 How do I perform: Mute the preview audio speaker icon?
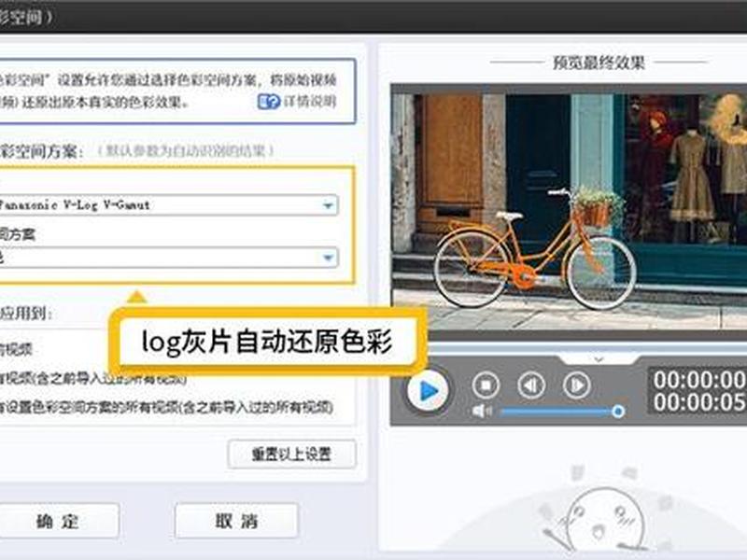tap(482, 411)
